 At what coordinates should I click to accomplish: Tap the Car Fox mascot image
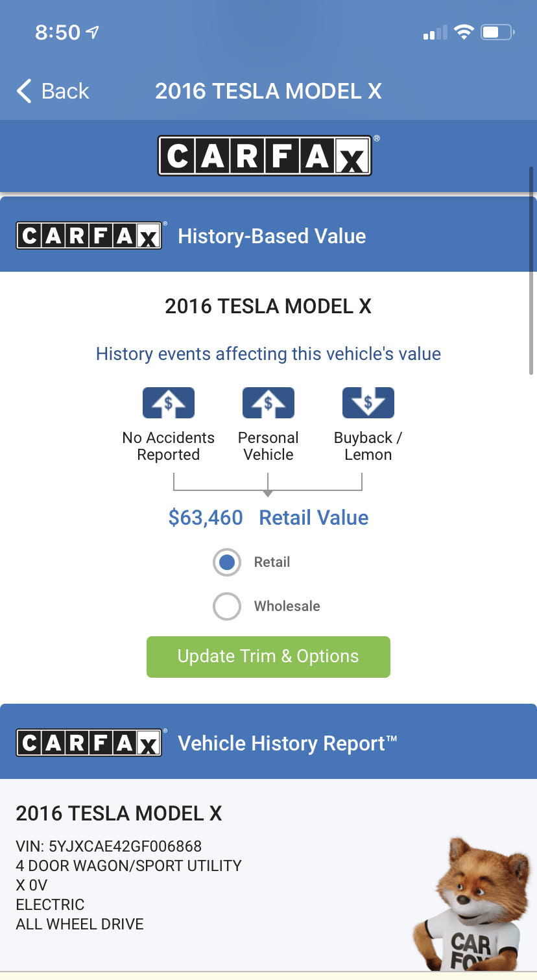[470, 908]
